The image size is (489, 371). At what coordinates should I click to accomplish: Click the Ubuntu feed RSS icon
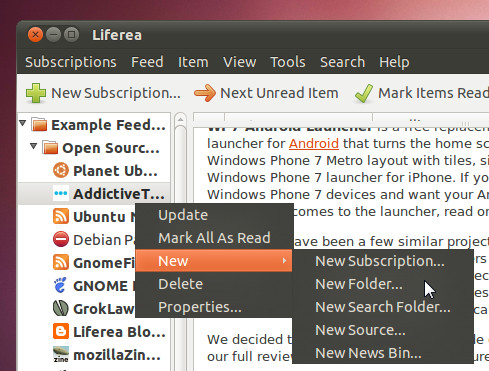[x=61, y=216]
